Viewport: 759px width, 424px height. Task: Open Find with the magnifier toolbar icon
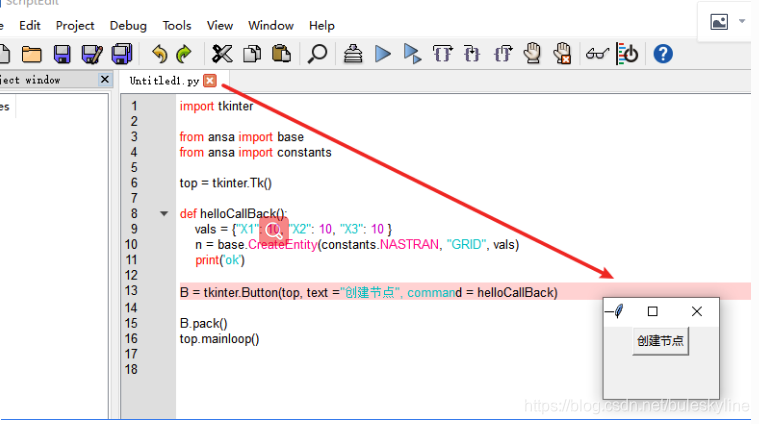[x=318, y=54]
